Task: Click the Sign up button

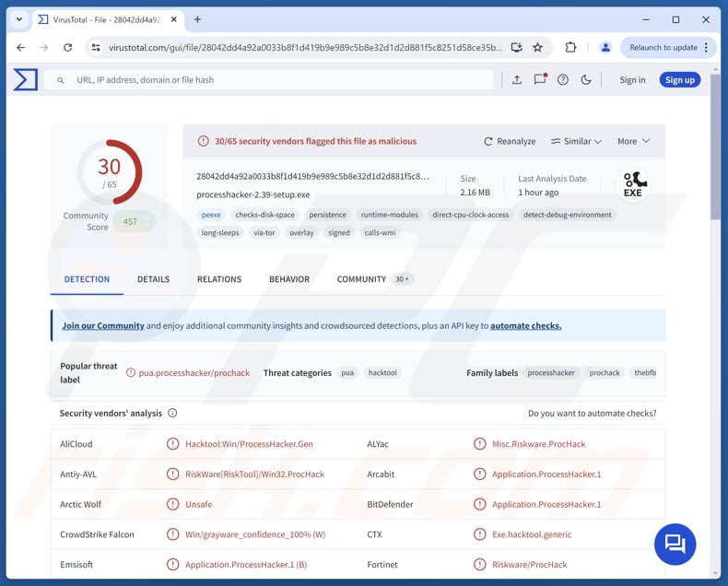Action: [680, 80]
